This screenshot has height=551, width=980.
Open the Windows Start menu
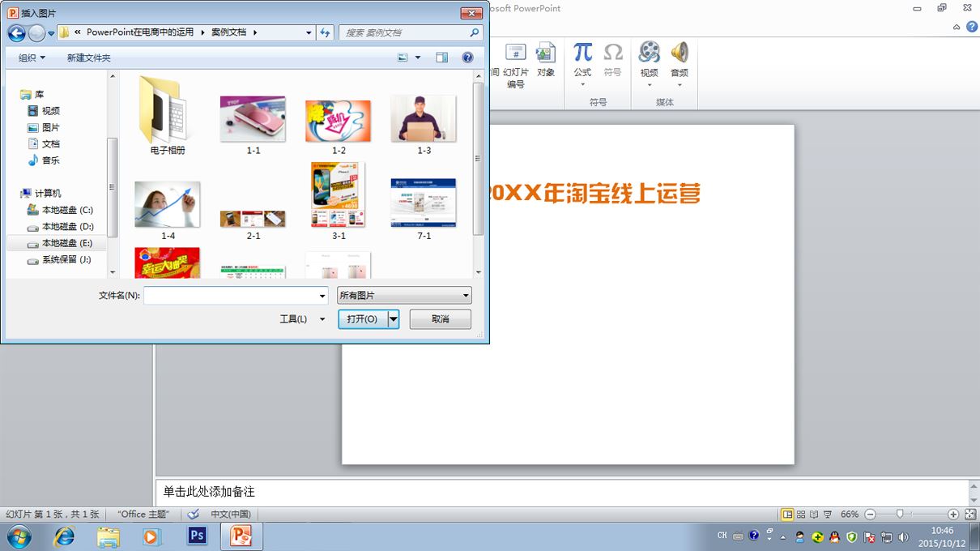19,536
